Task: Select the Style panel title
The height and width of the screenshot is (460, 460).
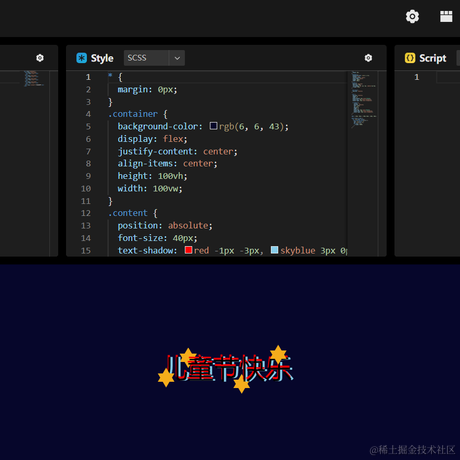Action: click(x=102, y=58)
